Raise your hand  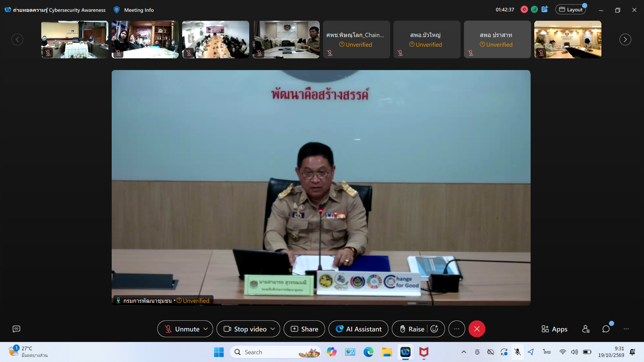[x=412, y=329]
